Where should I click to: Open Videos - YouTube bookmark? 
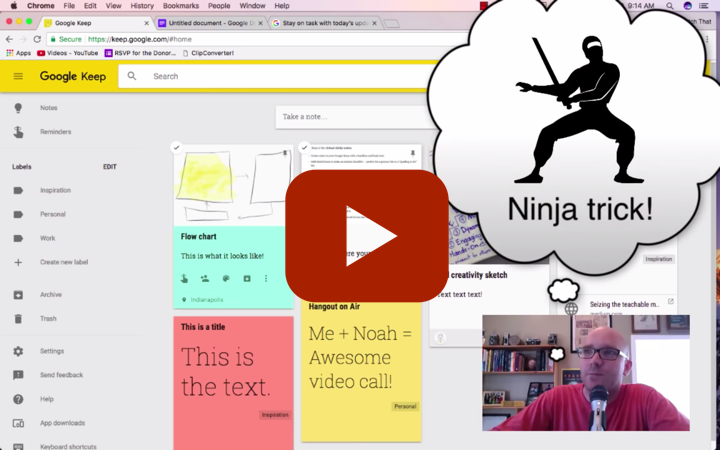68,53
